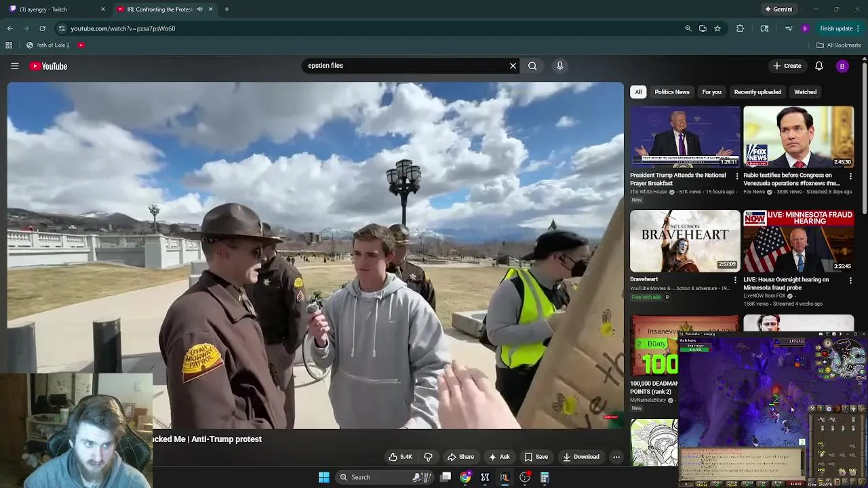The height and width of the screenshot is (488, 868).
Task: Open the YouTube hamburger guide menu
Action: tap(14, 66)
